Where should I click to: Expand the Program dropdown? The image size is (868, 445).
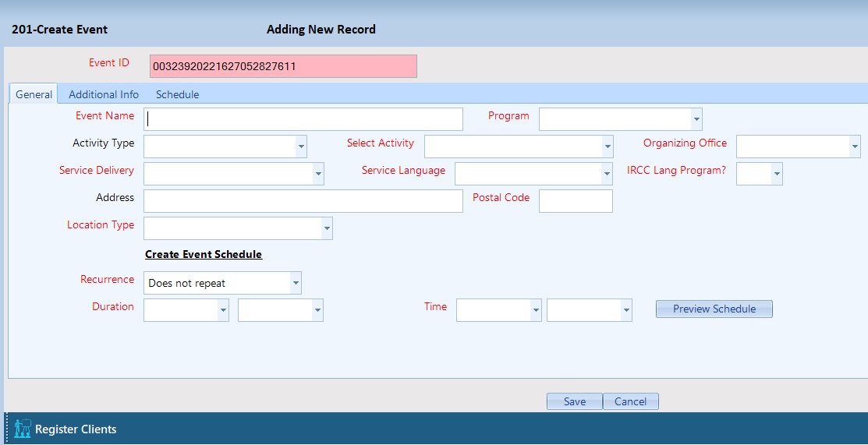pos(696,119)
